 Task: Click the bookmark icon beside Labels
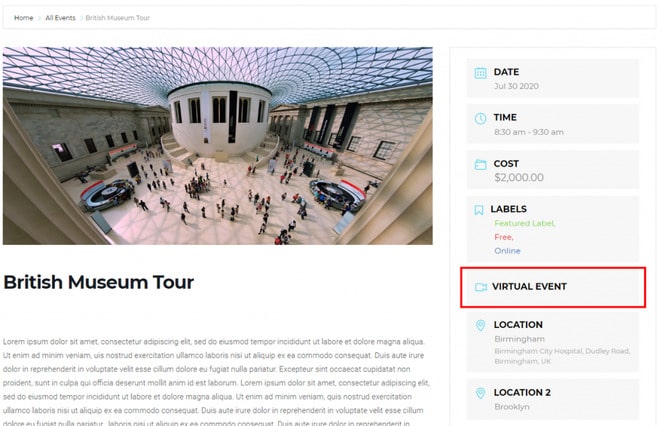[x=479, y=210]
